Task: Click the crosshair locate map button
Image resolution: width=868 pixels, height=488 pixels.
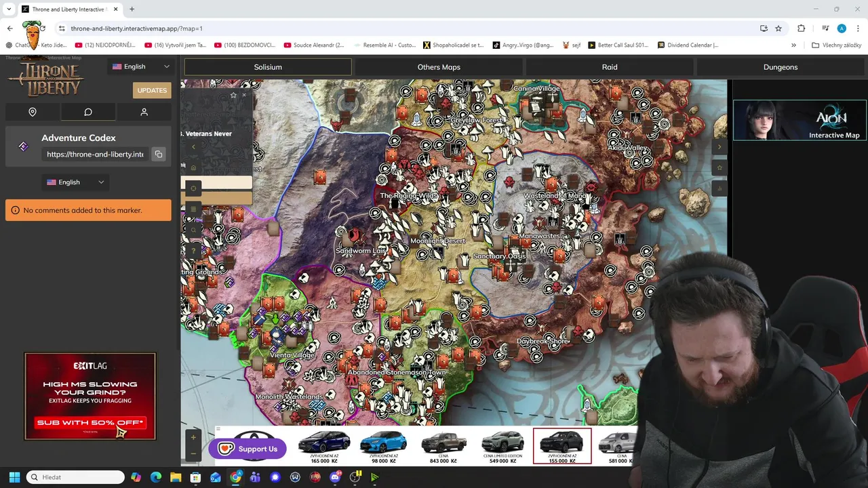Action: [193, 188]
